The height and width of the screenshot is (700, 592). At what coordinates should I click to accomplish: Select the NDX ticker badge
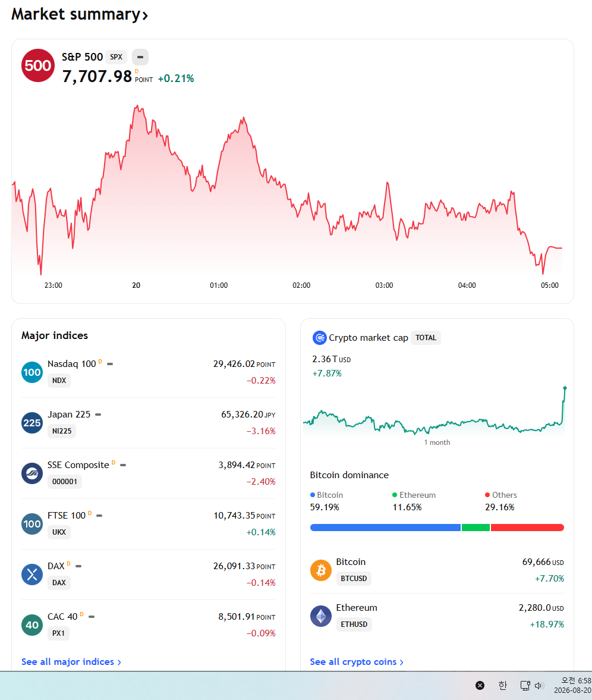point(59,381)
